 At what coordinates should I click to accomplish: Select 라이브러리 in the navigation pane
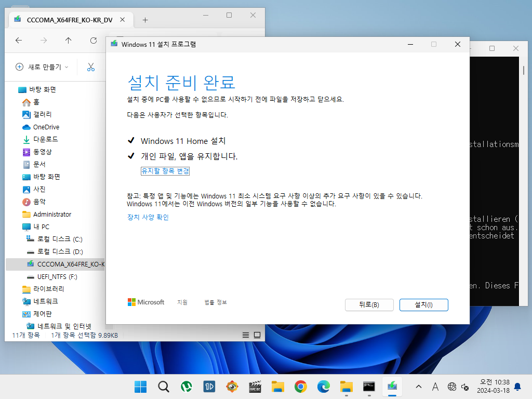[43, 289]
